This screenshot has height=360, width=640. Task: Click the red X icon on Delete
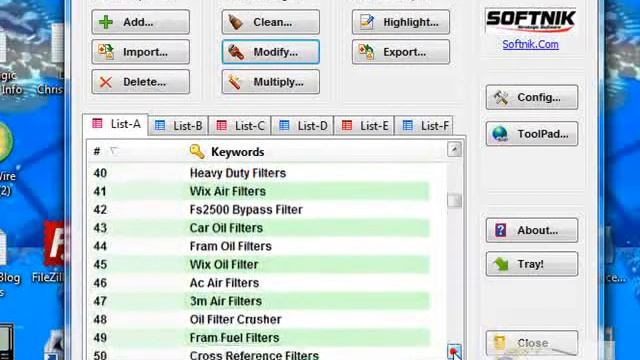point(106,82)
